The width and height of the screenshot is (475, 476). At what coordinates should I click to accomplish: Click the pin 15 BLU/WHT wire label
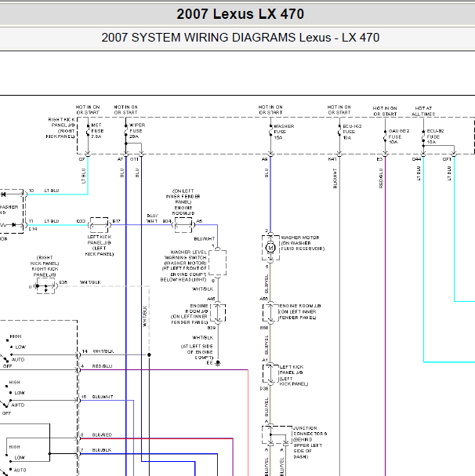point(103,397)
